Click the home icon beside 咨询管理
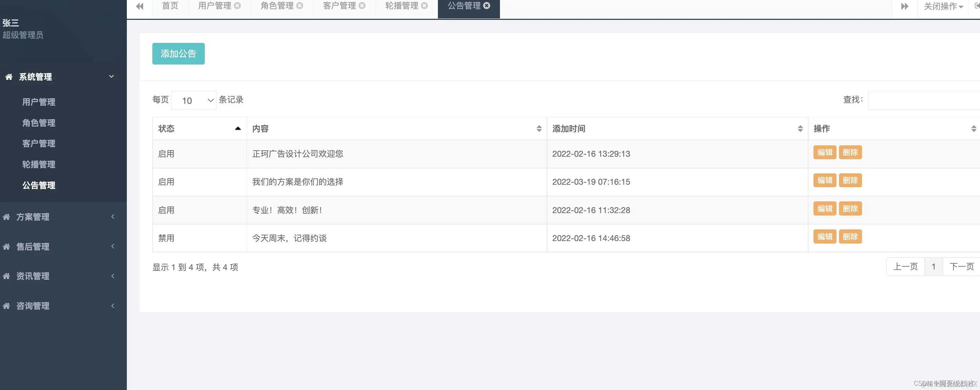The image size is (980, 390). (x=6, y=306)
